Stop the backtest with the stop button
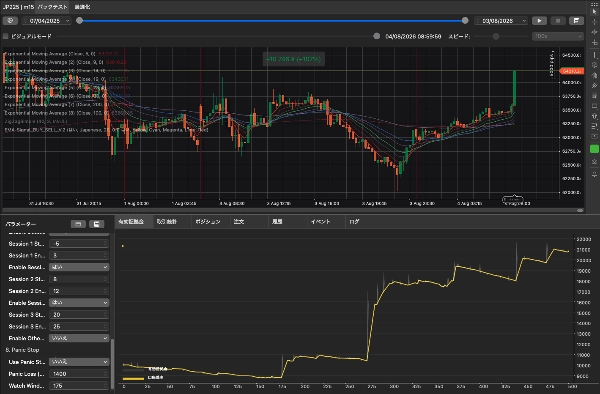 558,21
